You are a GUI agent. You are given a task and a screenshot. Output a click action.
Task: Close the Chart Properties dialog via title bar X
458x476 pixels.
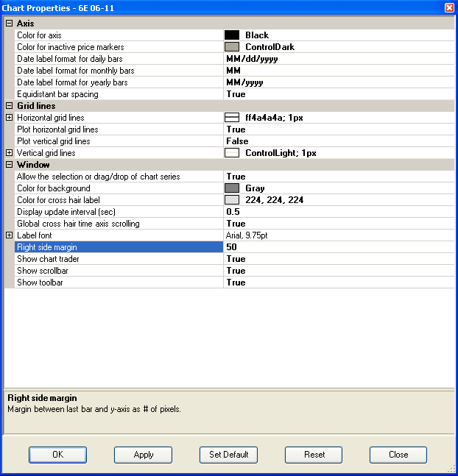pyautogui.click(x=449, y=7)
